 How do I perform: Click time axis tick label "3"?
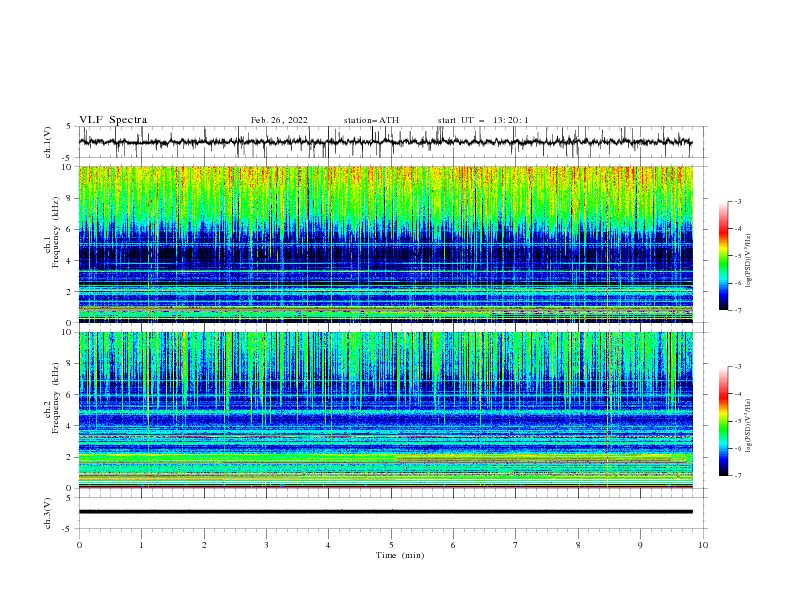[x=266, y=545]
